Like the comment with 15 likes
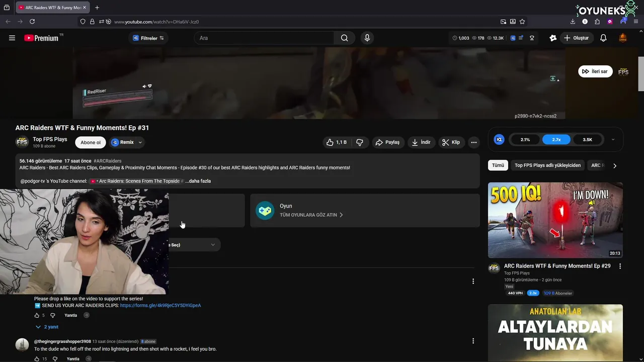 tap(37, 359)
